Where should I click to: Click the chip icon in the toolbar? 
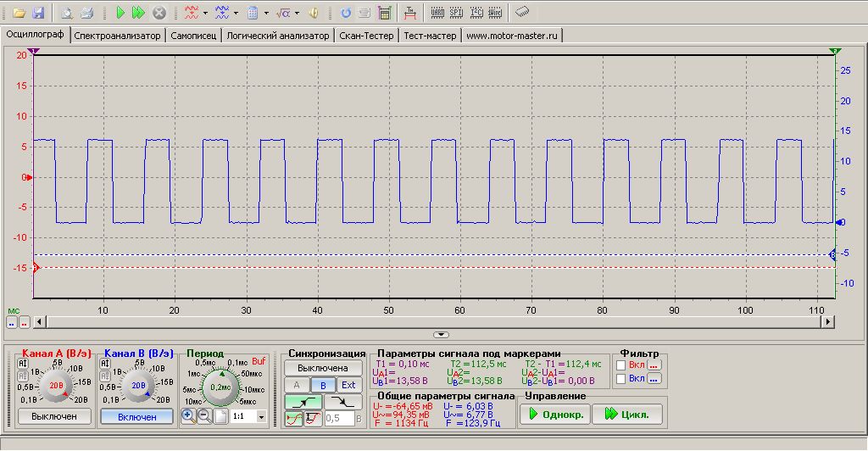(x=522, y=11)
